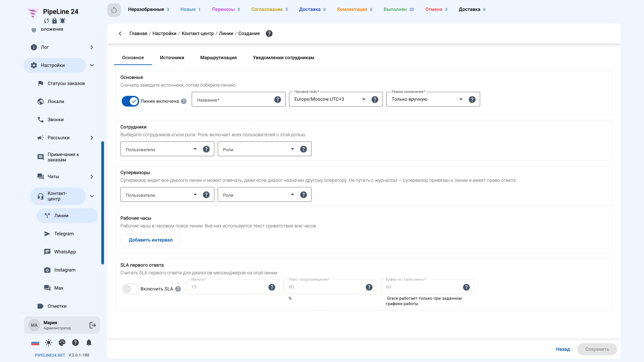The width and height of the screenshot is (644, 362).
Task: Switch to the Источники tab
Action: click(x=172, y=58)
